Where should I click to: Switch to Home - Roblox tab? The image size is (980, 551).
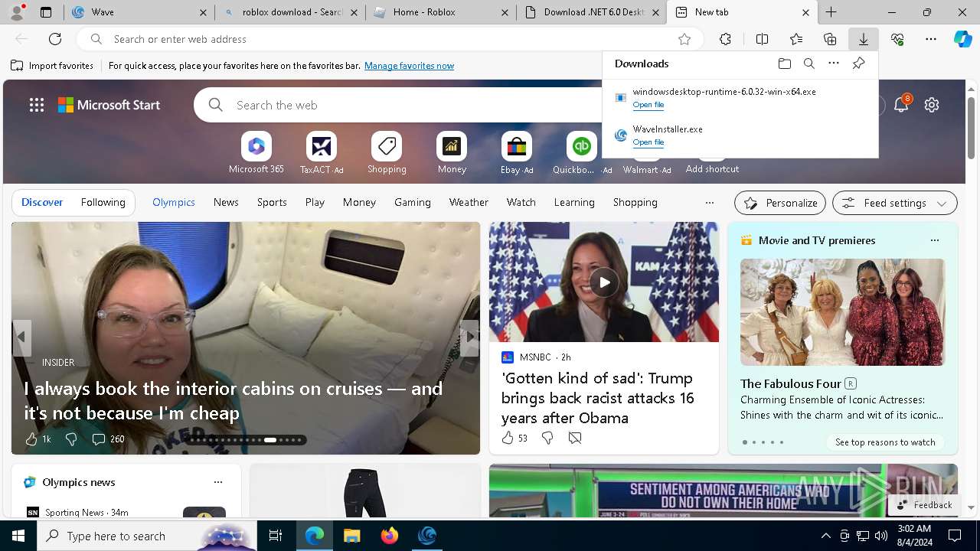pos(440,12)
